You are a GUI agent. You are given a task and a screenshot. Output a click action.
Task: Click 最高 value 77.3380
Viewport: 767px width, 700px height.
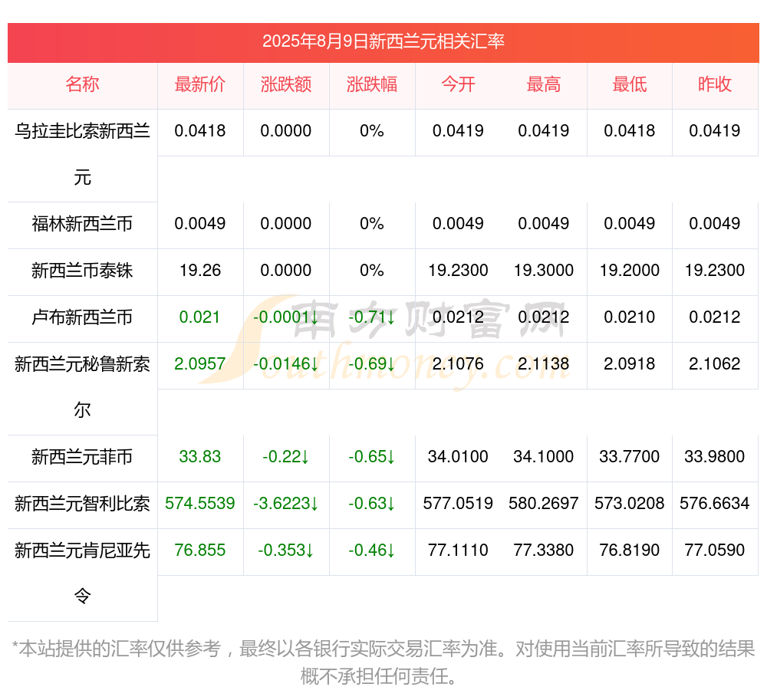[544, 550]
